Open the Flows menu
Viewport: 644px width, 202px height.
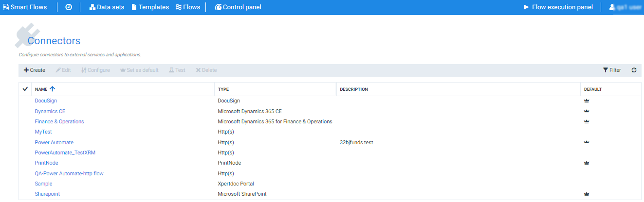click(x=187, y=7)
